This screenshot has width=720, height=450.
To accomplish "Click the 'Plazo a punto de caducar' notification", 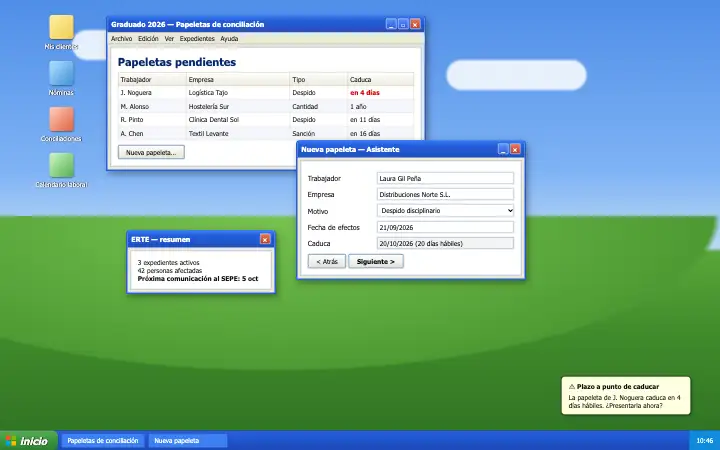I will 626,396.
